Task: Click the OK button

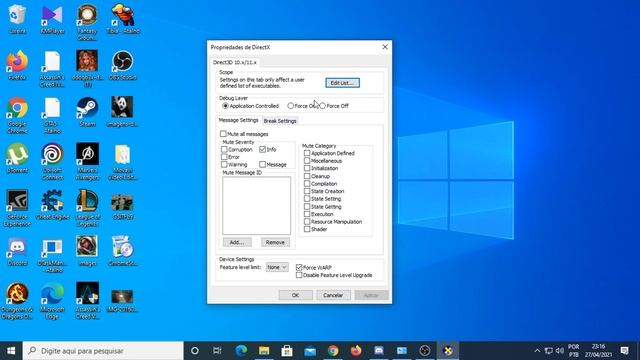Action: point(296,295)
